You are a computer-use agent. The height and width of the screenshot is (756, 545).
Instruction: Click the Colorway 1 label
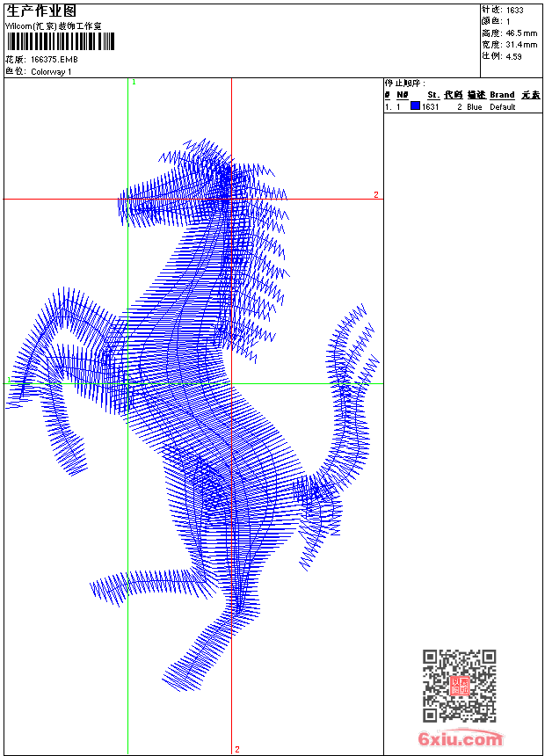[51, 72]
